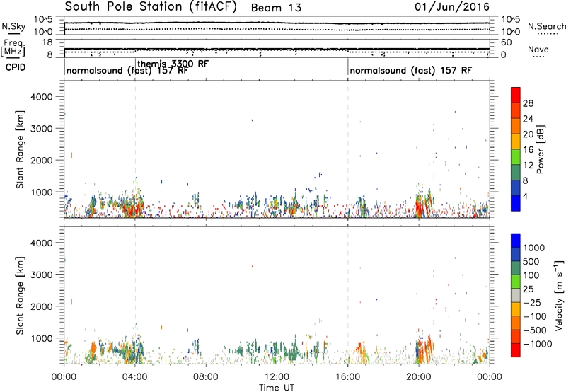Click the "N.Search" legend label
566x392 pixels.
tap(546, 26)
